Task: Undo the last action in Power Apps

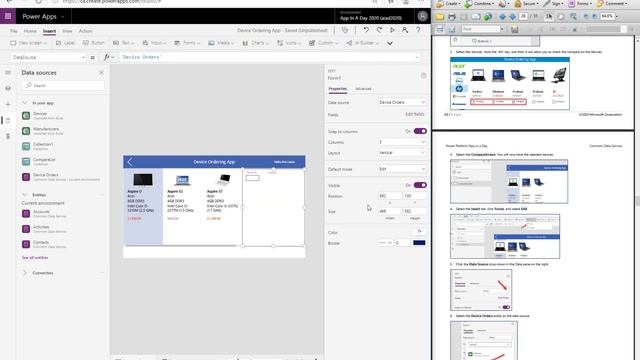Action: coord(366,30)
